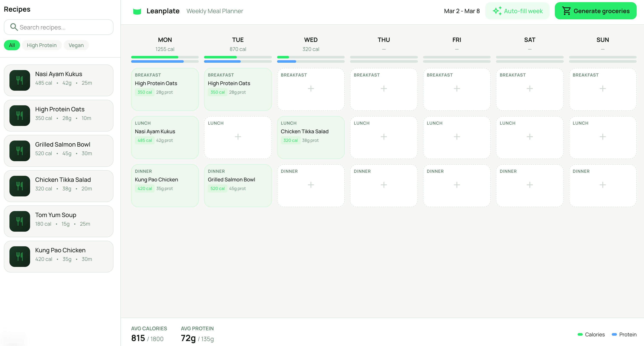
Task: Focus the Search recipes input field
Action: 63,27
